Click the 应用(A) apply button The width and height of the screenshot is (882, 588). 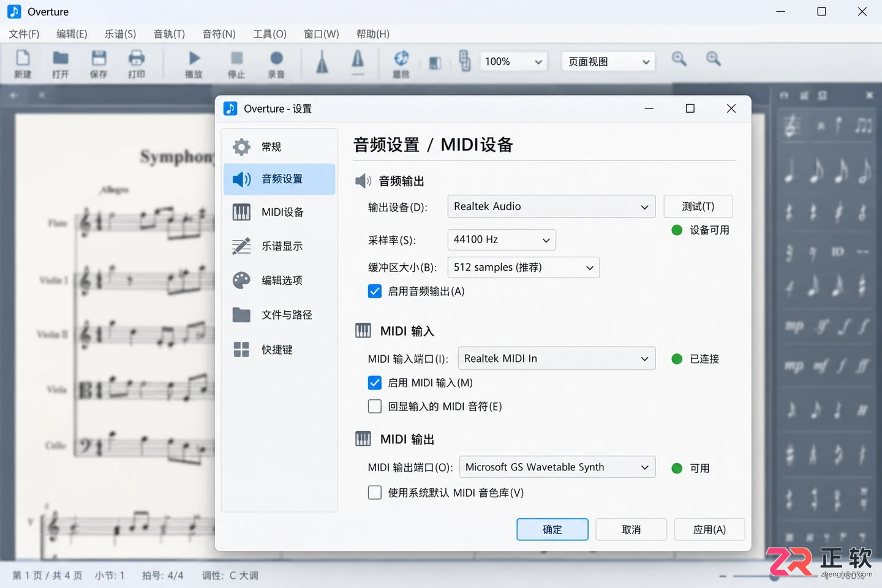pyautogui.click(x=709, y=529)
